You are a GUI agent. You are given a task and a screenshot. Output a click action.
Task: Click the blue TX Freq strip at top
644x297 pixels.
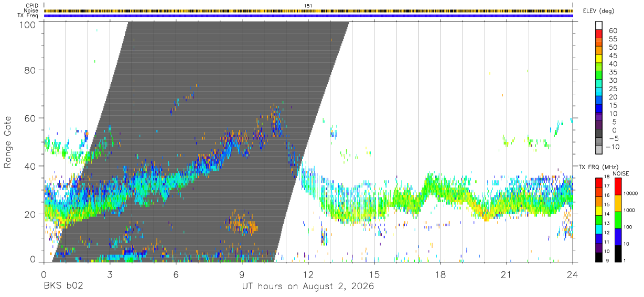pyautogui.click(x=308, y=16)
